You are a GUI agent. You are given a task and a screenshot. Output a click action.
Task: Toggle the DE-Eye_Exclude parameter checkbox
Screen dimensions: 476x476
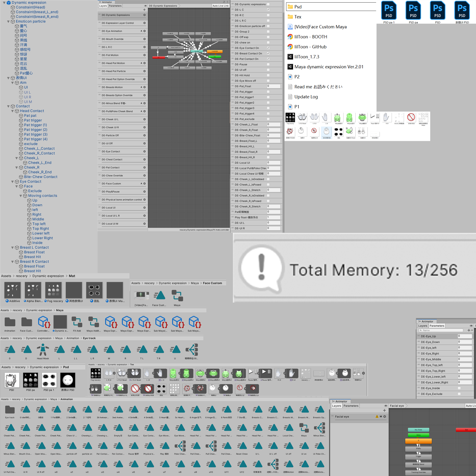tap(459, 394)
